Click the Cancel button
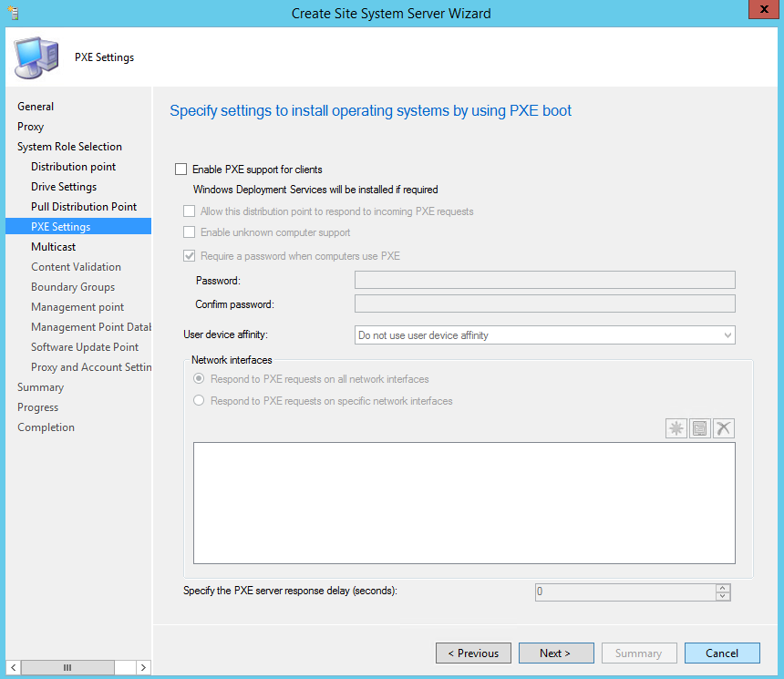Image resolution: width=784 pixels, height=679 pixels. tap(722, 653)
